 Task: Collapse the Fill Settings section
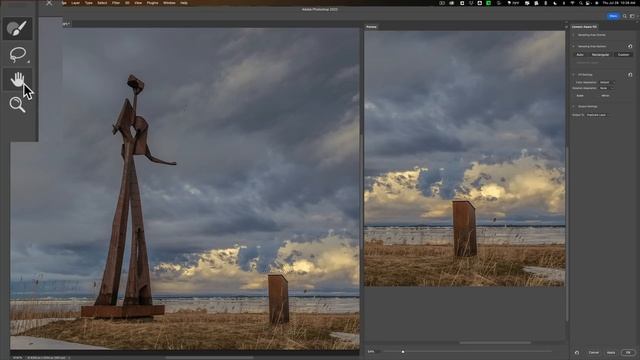click(573, 75)
